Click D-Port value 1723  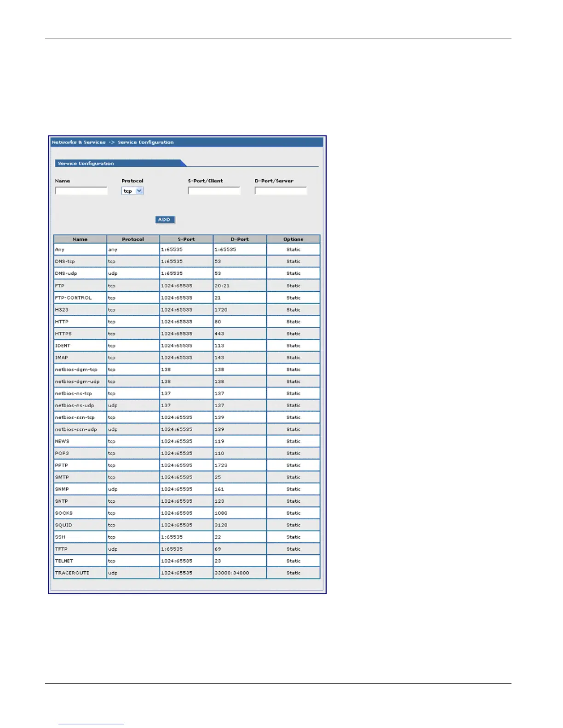[221, 465]
